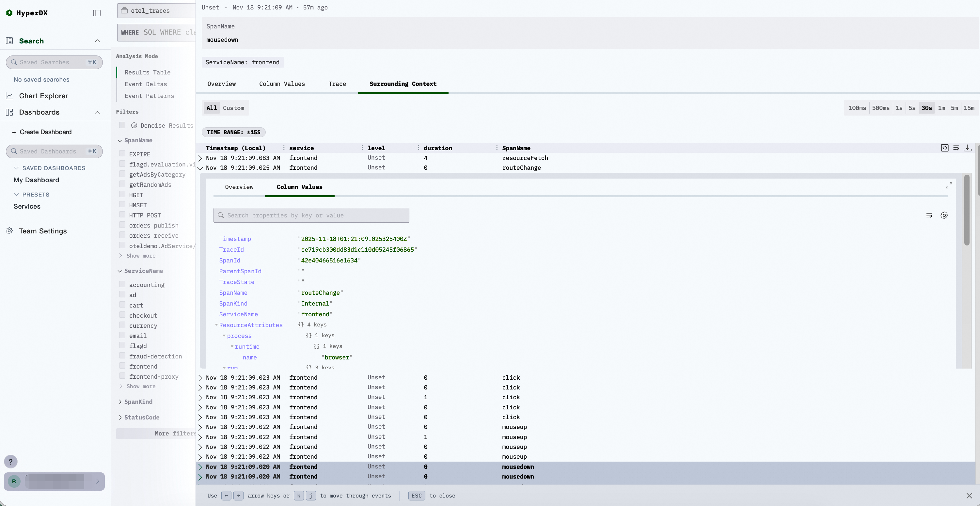Viewport: 980px width, 506px height.
Task: Expand the StatusCode filter group
Action: (x=142, y=417)
